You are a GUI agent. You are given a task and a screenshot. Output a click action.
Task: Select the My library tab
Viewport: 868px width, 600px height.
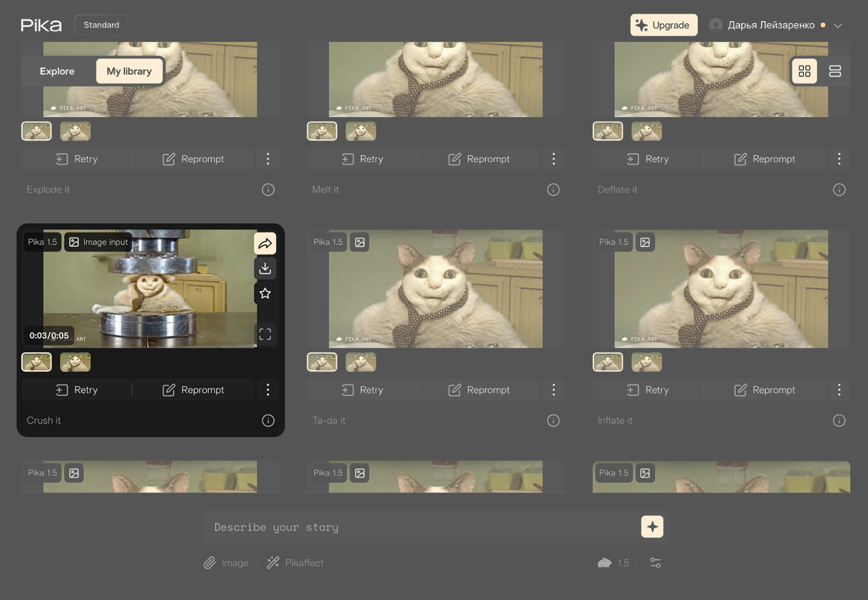[x=129, y=71]
